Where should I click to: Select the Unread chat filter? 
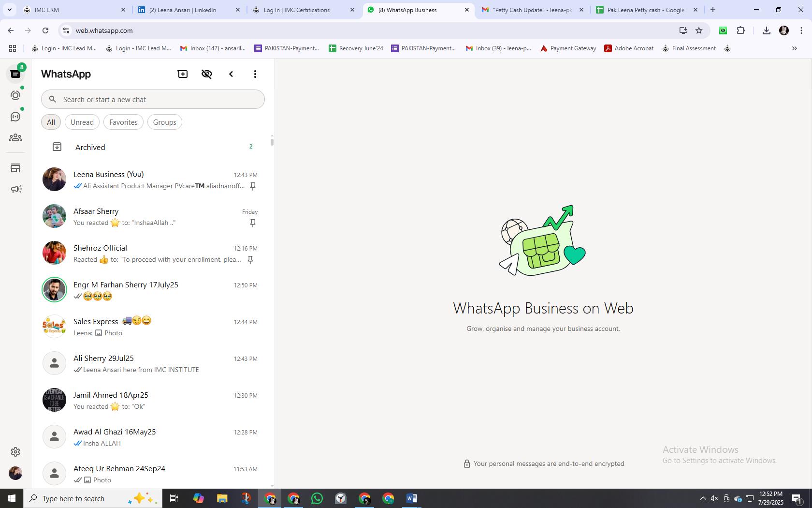[x=82, y=122]
